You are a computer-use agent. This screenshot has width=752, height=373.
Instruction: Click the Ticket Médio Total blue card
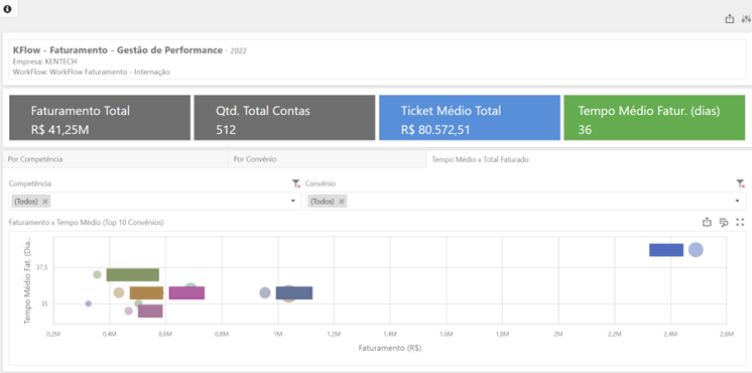[x=470, y=118]
